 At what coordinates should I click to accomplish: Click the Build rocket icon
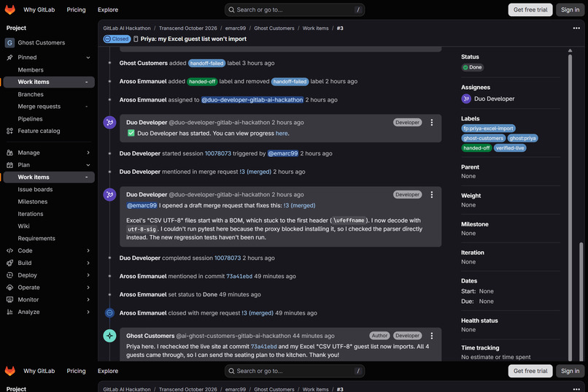pyautogui.click(x=9, y=263)
